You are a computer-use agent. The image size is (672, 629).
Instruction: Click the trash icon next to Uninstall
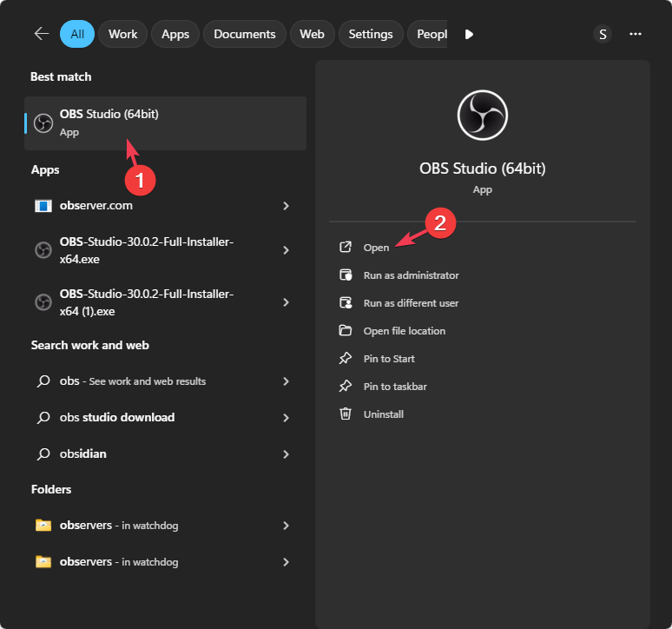(x=346, y=414)
